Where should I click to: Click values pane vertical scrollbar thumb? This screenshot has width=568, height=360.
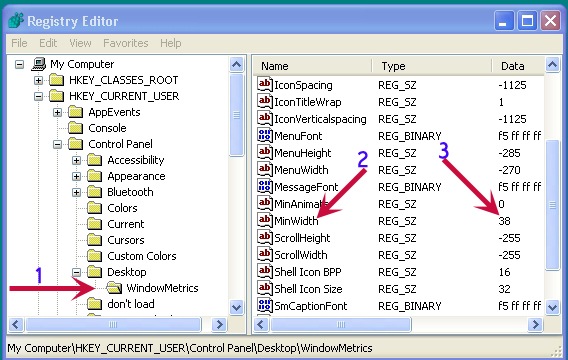click(552, 205)
